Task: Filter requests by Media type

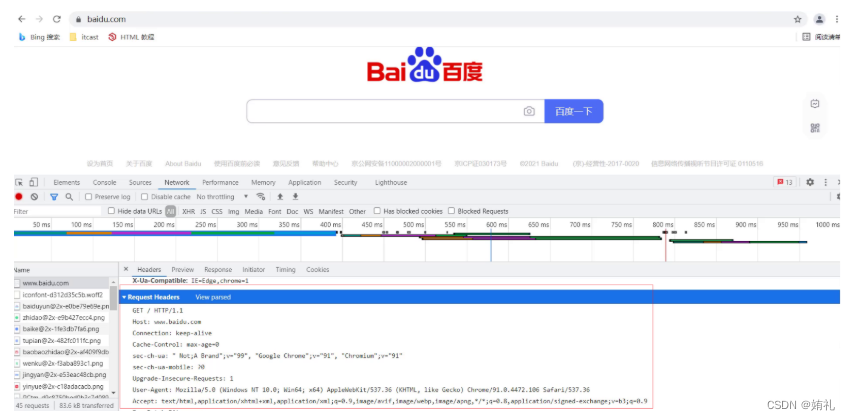Action: click(x=253, y=211)
